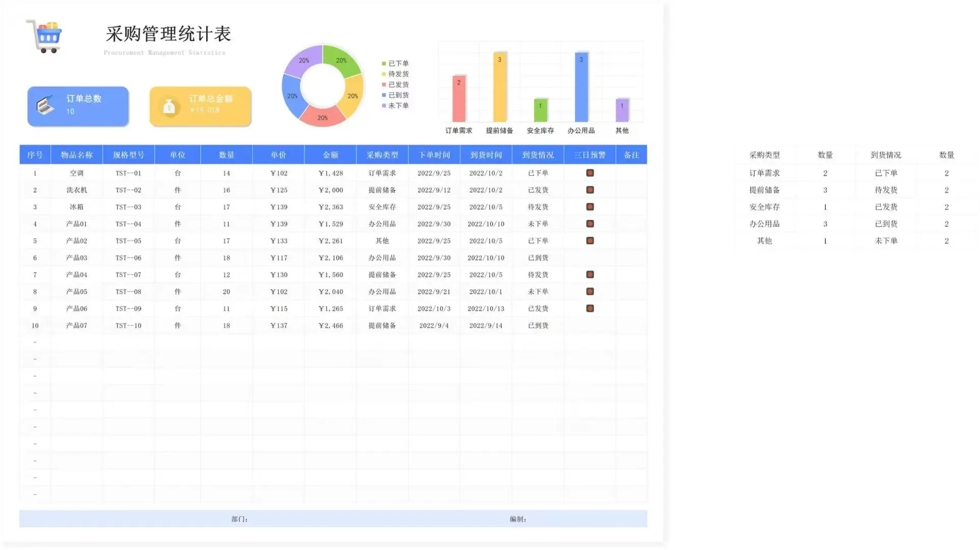The image size is (980, 550).
Task: Select 安全库存 in the side summary table
Action: click(x=765, y=207)
